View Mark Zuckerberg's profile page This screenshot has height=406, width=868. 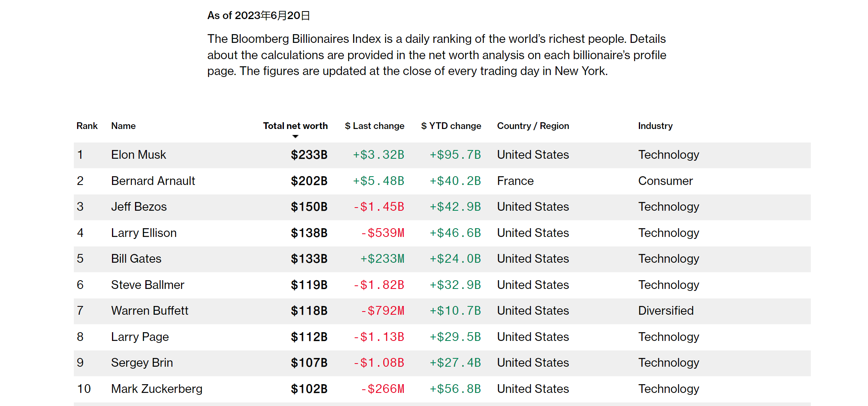click(x=156, y=389)
